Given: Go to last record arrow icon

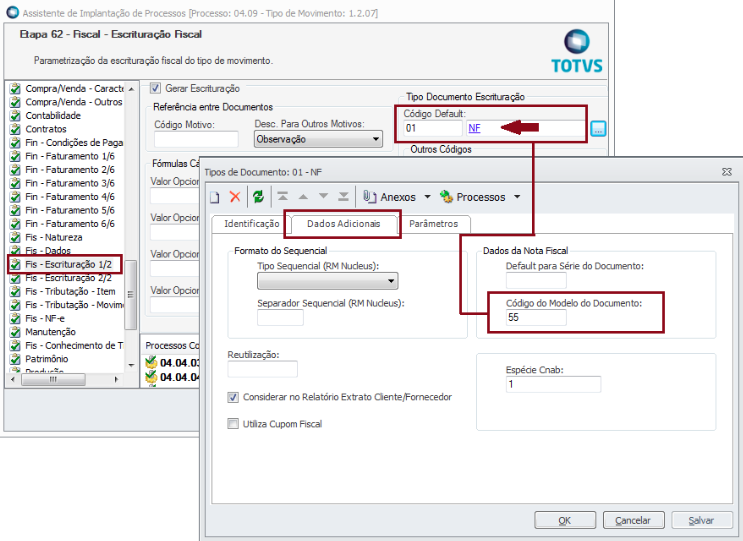Looking at the screenshot, I should pyautogui.click(x=344, y=196).
